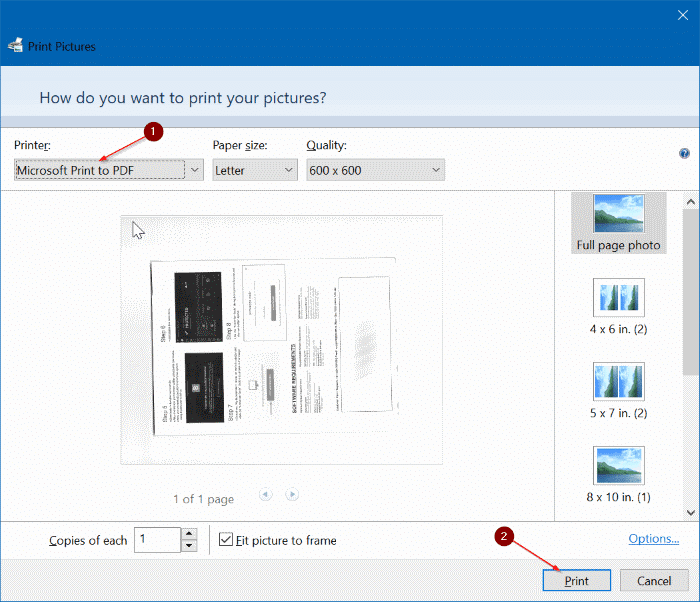Click the layout list scrollbar thumb
The width and height of the screenshot is (700, 602).
[x=691, y=293]
